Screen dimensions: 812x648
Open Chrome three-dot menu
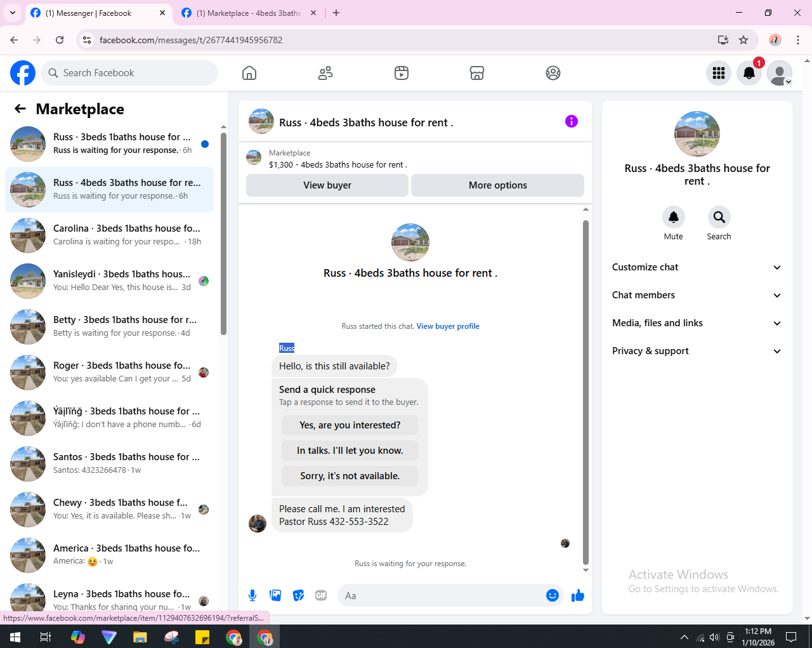798,40
